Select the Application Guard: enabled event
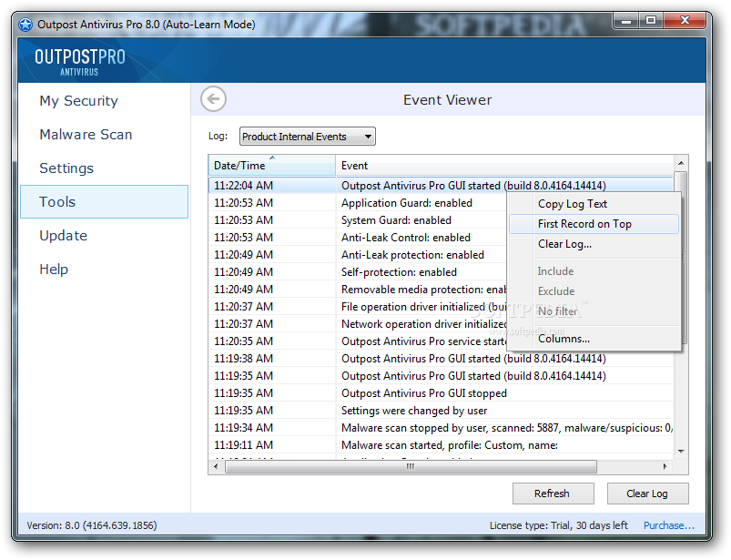 point(358,203)
